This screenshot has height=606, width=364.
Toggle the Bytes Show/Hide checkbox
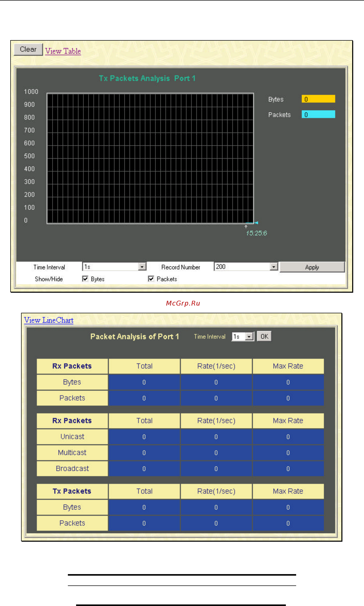(85, 279)
